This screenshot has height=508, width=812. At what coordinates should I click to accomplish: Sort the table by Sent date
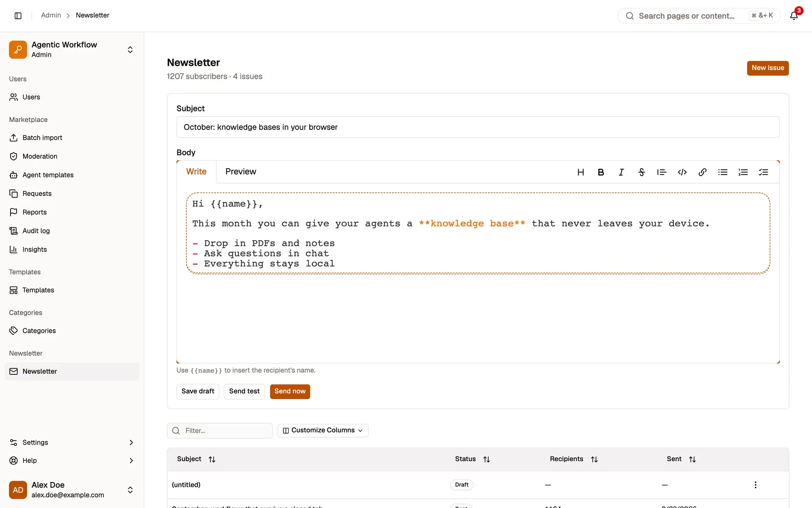click(681, 459)
